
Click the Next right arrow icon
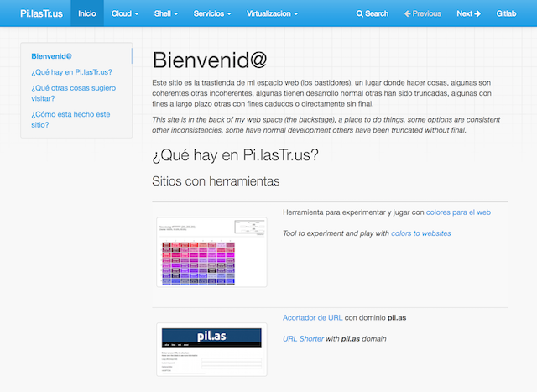[x=477, y=13]
